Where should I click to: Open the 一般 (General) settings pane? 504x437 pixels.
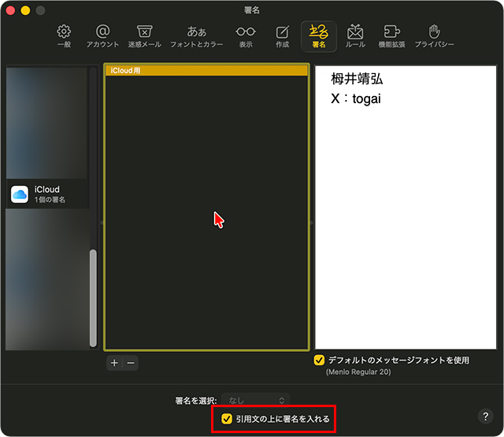(64, 36)
